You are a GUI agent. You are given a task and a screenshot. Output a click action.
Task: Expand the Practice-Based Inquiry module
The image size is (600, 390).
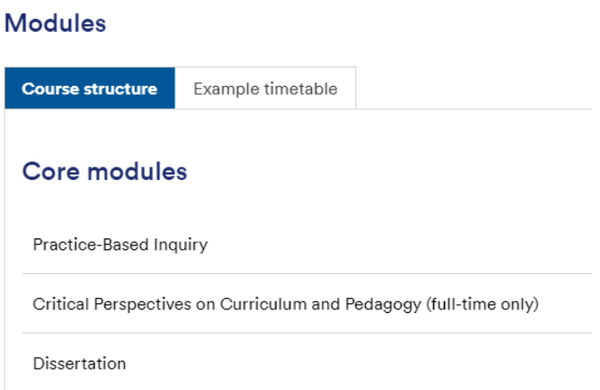click(x=307, y=245)
